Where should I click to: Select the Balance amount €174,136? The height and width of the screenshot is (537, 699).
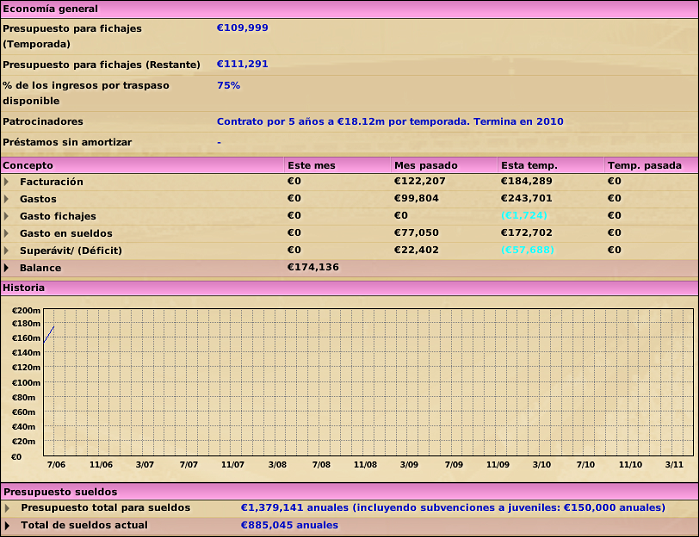pyautogui.click(x=313, y=267)
